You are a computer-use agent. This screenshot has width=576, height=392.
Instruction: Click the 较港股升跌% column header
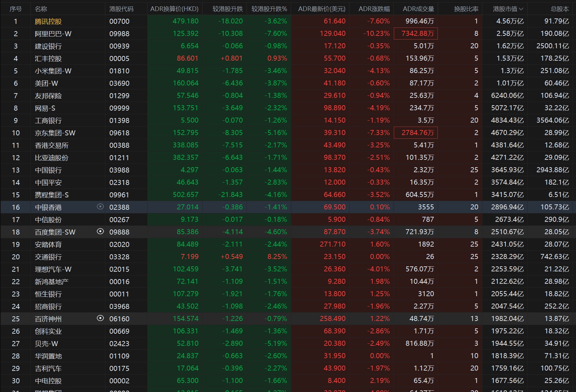coord(269,9)
